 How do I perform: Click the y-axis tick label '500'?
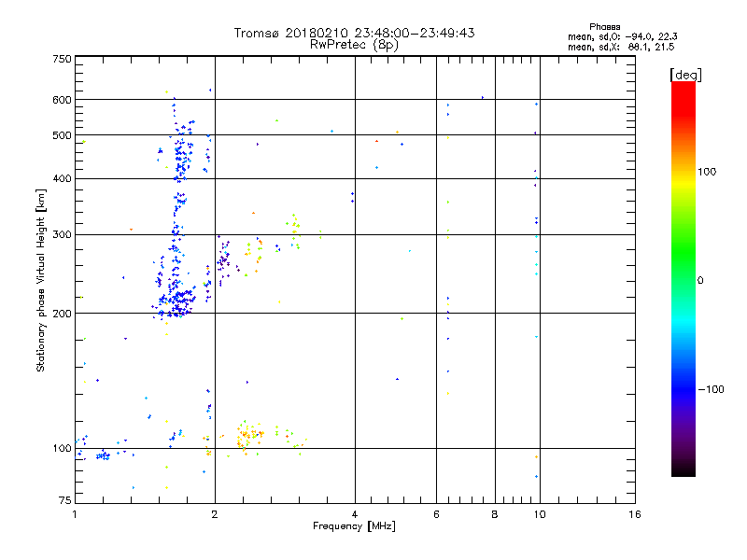tap(62, 135)
